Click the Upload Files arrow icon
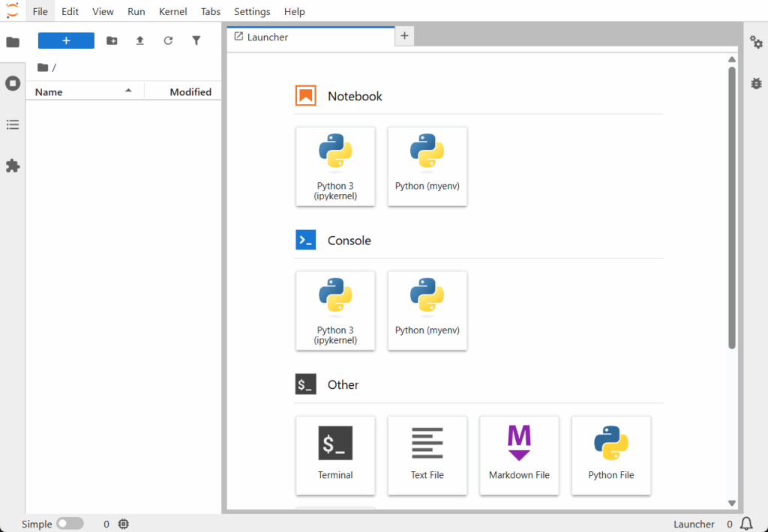This screenshot has width=768, height=532. tap(140, 40)
